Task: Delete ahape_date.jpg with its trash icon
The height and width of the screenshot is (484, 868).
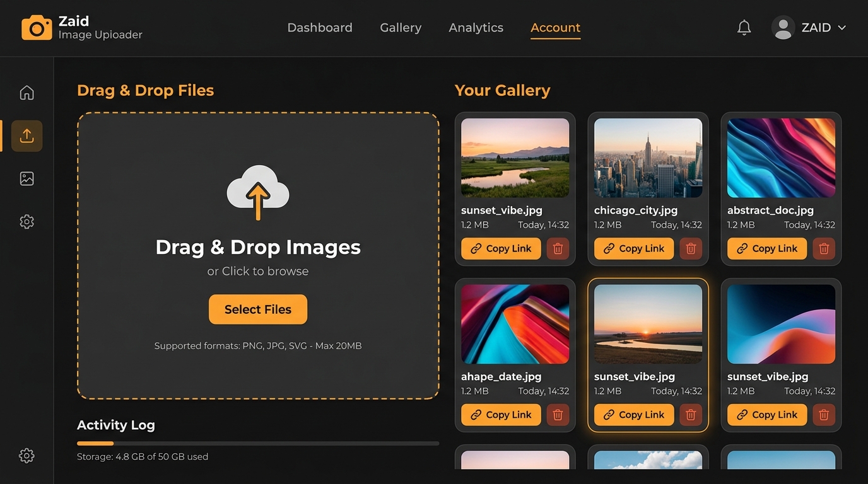Action: click(x=558, y=415)
